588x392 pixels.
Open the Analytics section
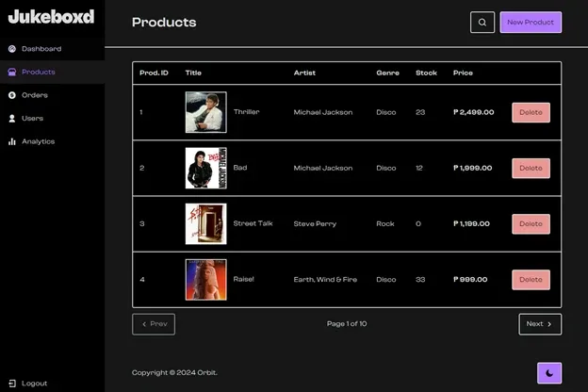pyautogui.click(x=53, y=141)
